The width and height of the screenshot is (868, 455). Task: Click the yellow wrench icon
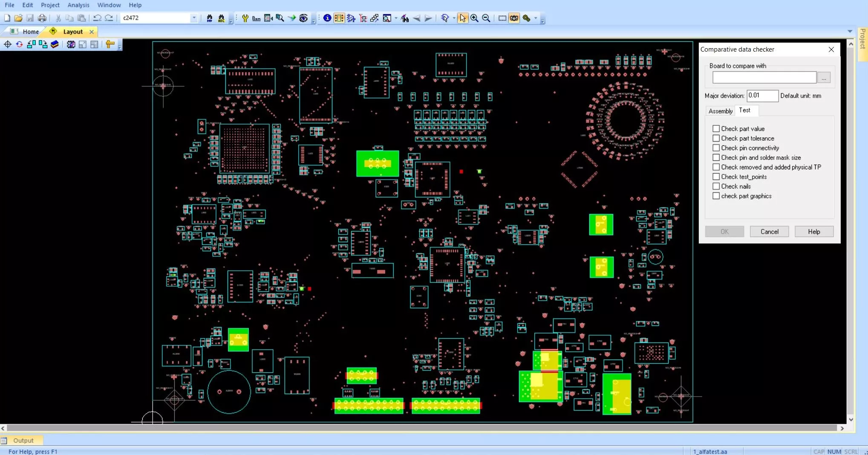coord(245,18)
